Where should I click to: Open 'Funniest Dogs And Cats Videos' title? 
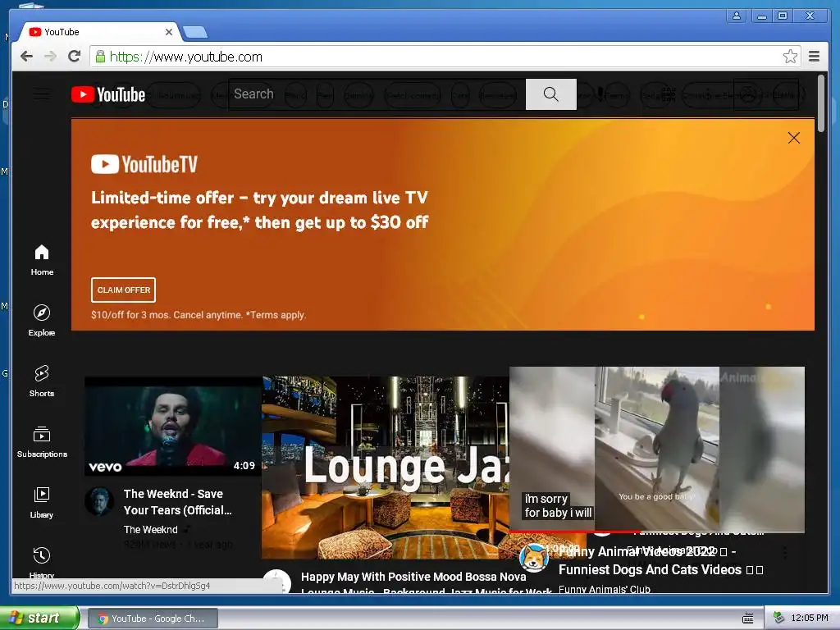tap(660, 561)
